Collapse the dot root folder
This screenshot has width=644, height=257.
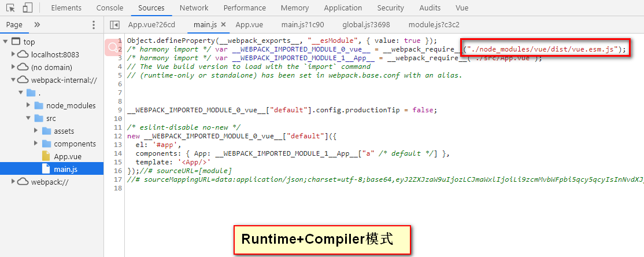(x=21, y=93)
